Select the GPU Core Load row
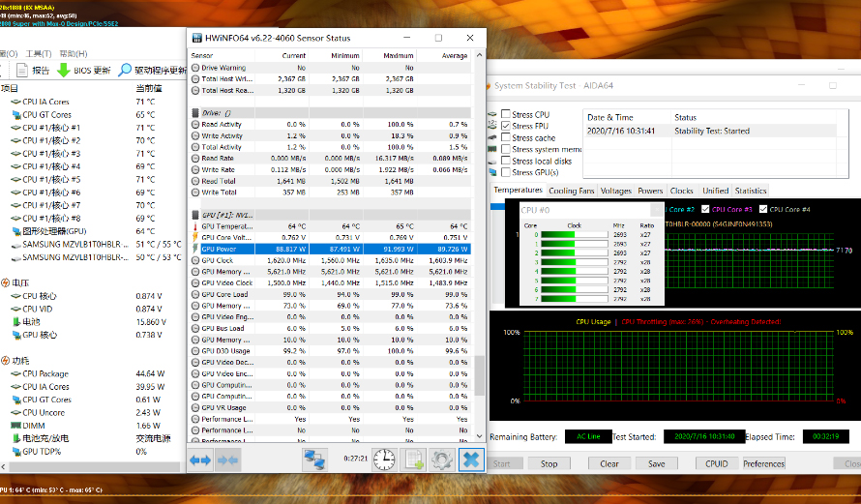This screenshot has height=504, width=861. 330,294
